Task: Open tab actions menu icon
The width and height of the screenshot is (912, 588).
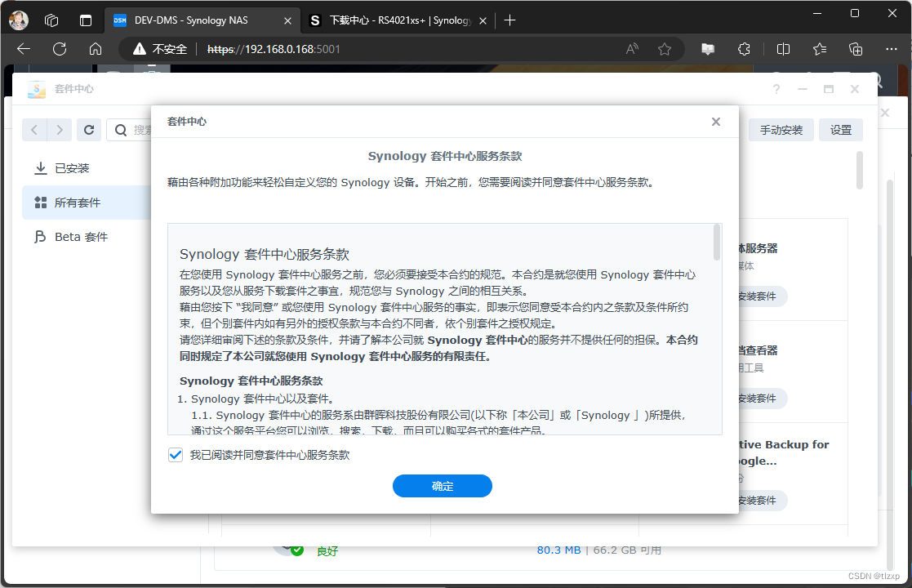Action: 86,20
